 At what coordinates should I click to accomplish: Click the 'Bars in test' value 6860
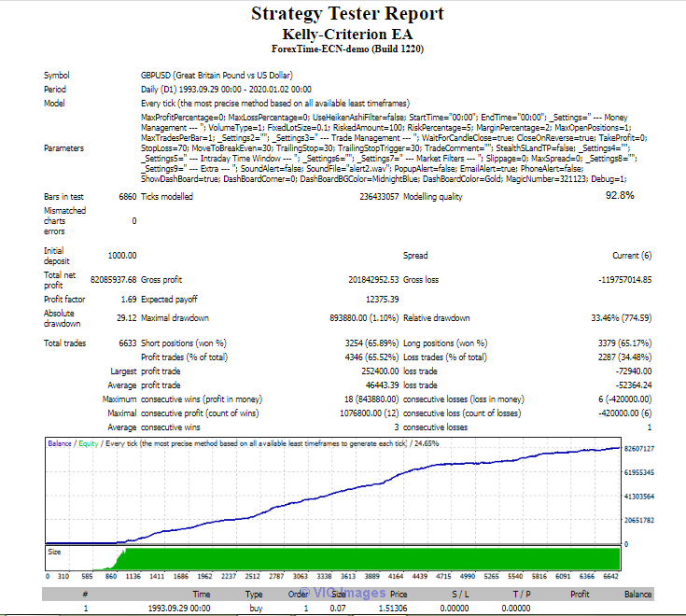point(127,197)
